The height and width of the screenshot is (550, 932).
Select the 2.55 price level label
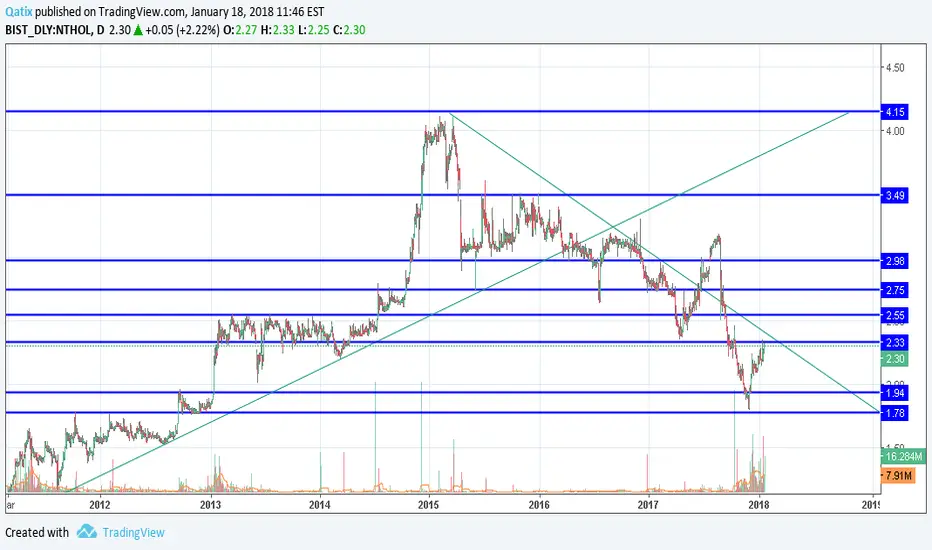click(x=895, y=315)
